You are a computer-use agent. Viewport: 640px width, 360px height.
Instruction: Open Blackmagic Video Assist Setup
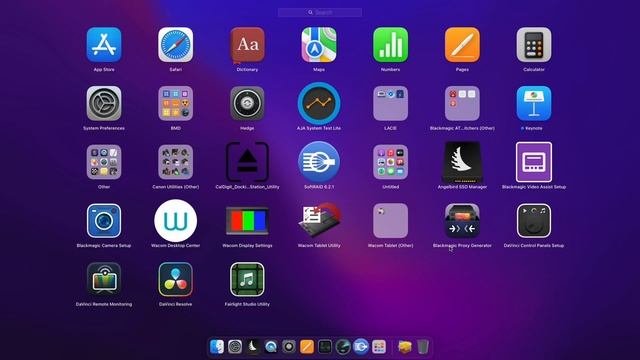point(534,162)
